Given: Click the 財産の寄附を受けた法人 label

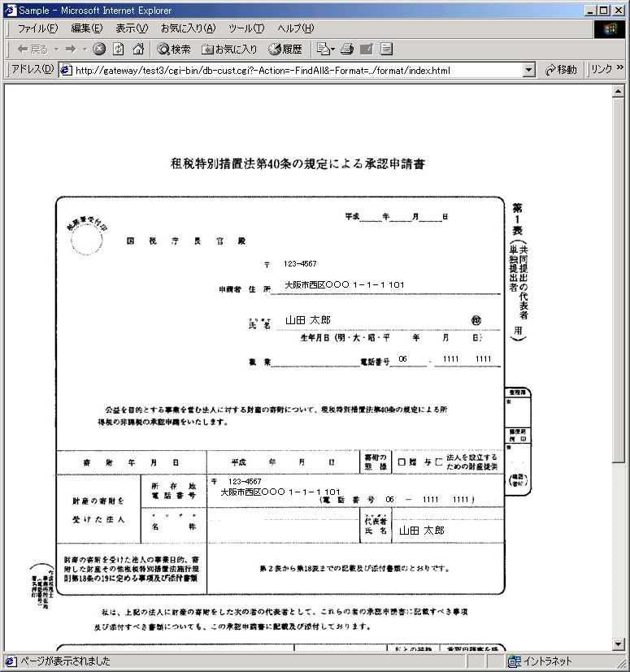Looking at the screenshot, I should coord(98,510).
